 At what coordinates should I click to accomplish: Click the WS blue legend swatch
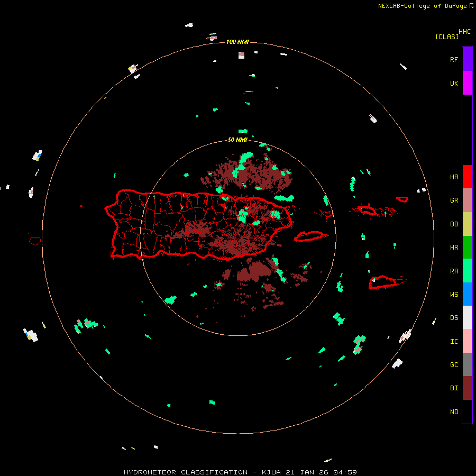coord(467,294)
